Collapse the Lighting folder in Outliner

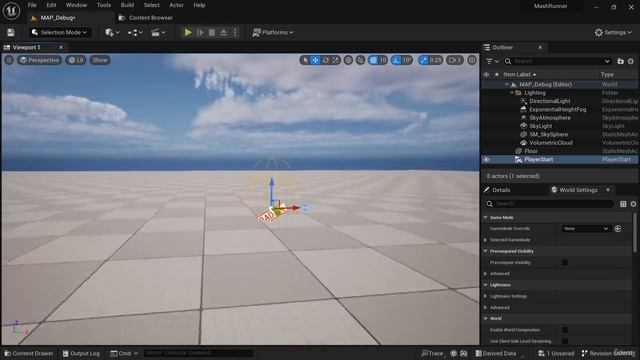[512, 93]
